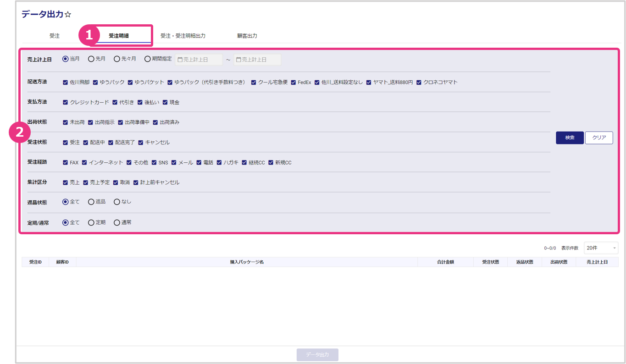
Task: Open calendar in end 売上計上日 field
Action: point(238,60)
